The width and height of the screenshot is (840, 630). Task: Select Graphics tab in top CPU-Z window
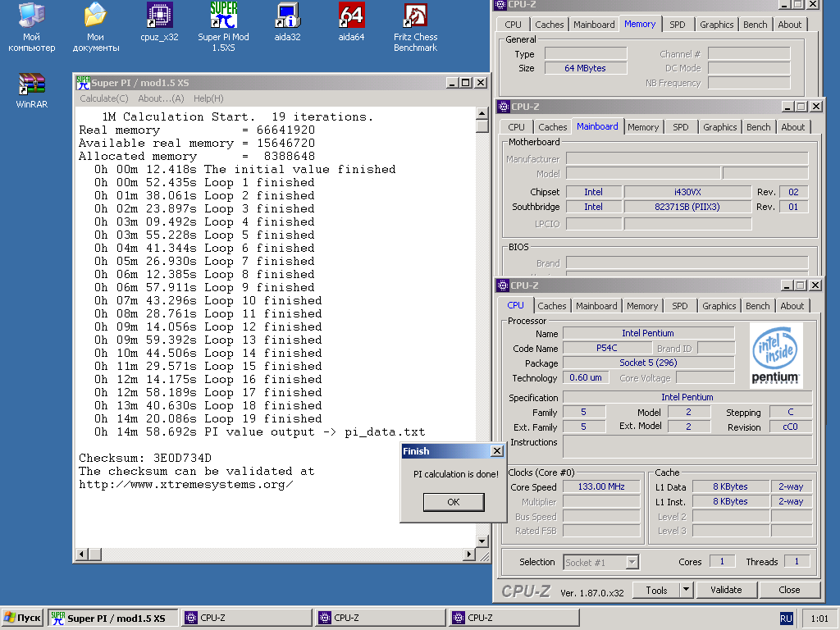pyautogui.click(x=716, y=25)
